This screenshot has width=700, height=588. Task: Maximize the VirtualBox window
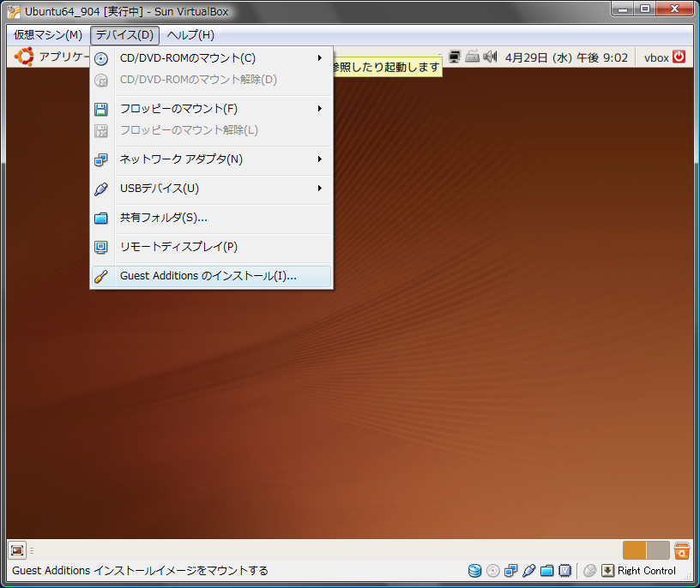644,9
